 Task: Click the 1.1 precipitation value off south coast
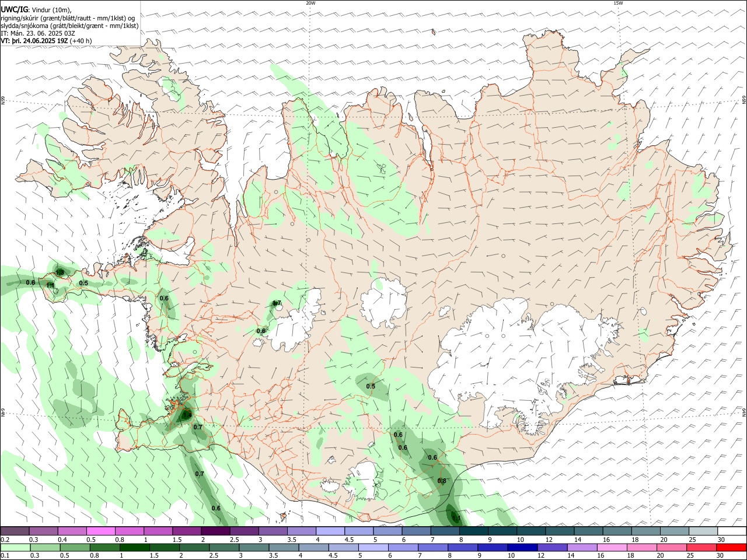457,518
